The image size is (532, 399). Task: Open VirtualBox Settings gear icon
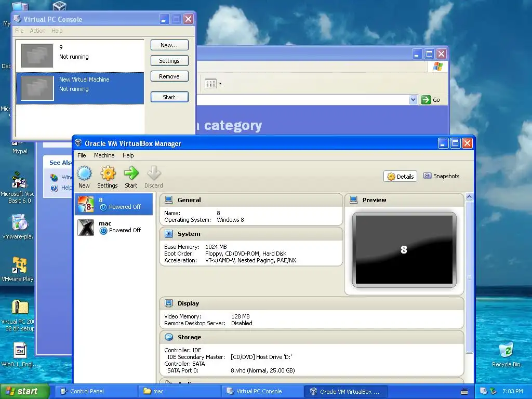(x=108, y=174)
